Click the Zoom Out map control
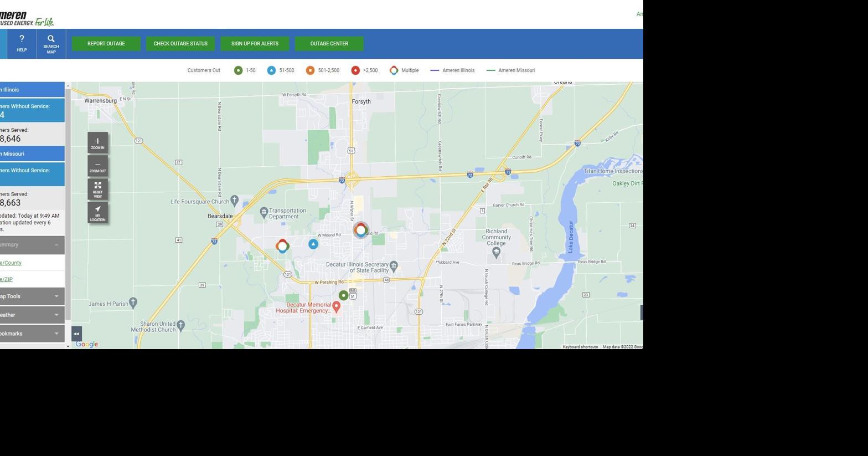 click(97, 166)
